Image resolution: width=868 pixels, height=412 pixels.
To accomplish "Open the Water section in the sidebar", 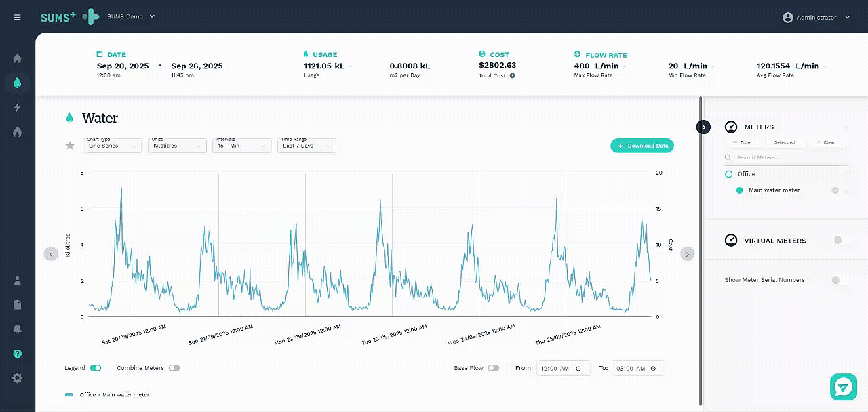I will pos(17,83).
